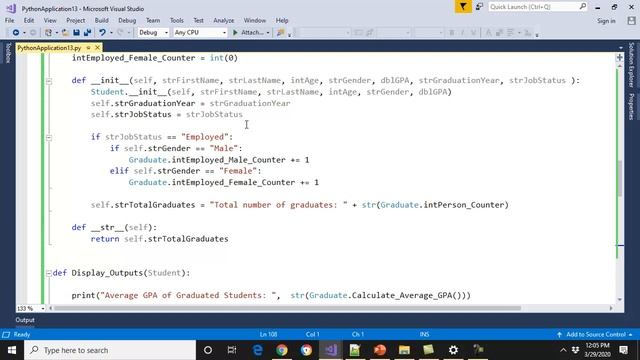
Task: Select the PythonApplication13.py editor tab
Action: pyautogui.click(x=49, y=48)
